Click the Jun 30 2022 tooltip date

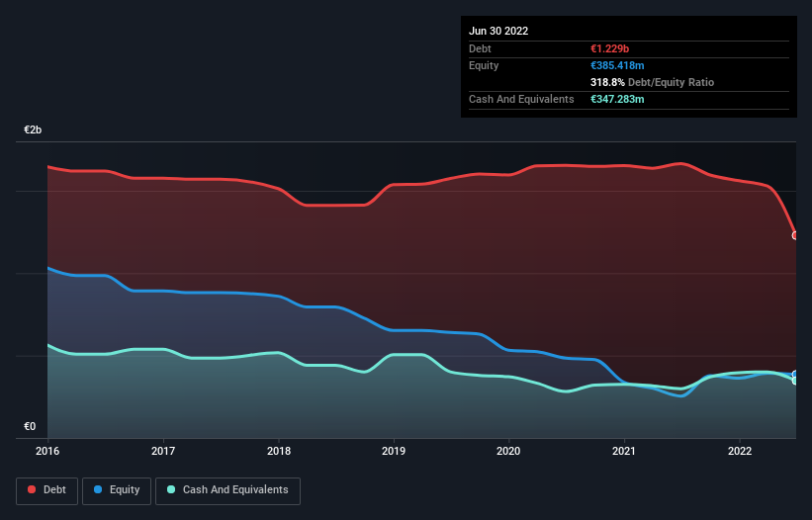click(x=498, y=31)
